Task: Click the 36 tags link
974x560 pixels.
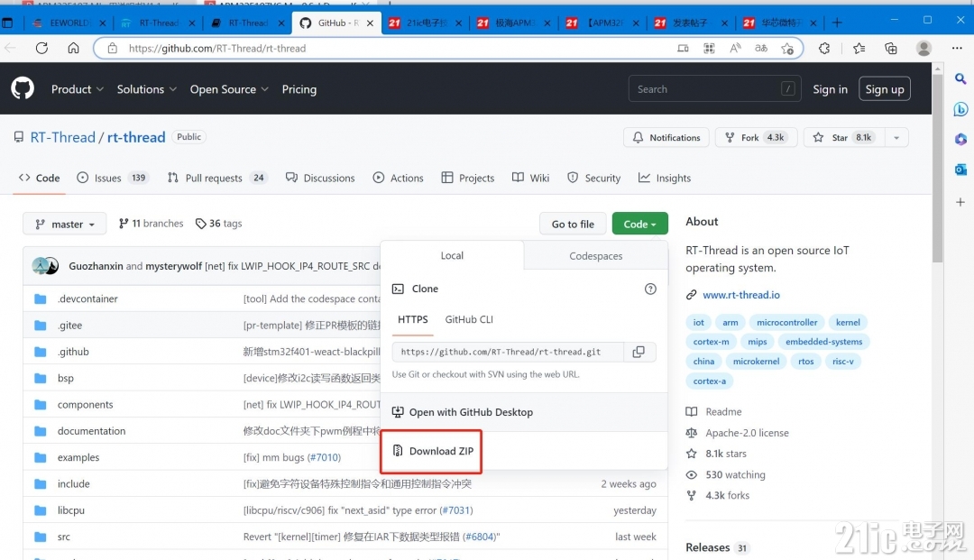Action: pos(218,224)
